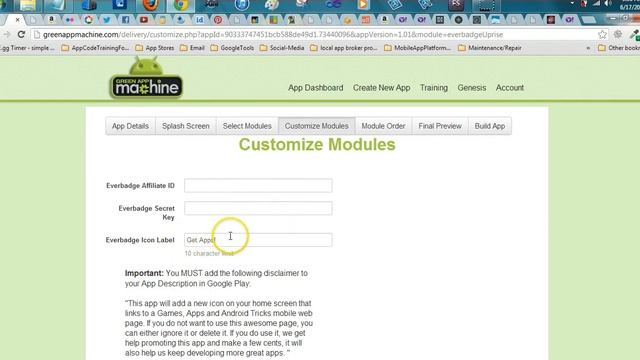
Task: Open Genesis in site navigation
Action: [472, 88]
